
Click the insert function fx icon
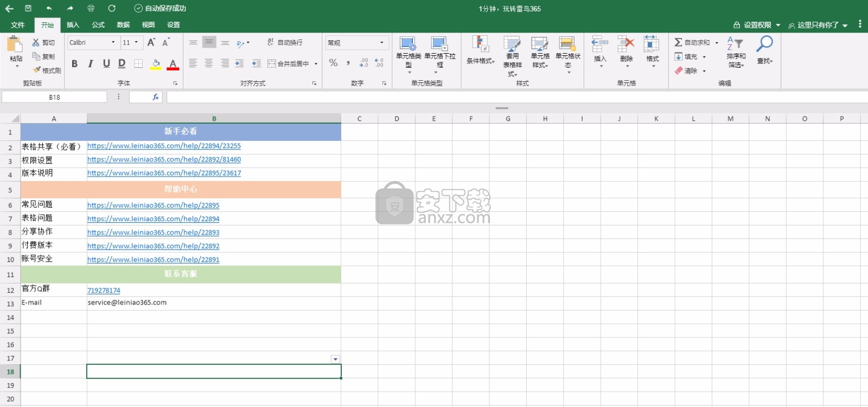coord(156,97)
